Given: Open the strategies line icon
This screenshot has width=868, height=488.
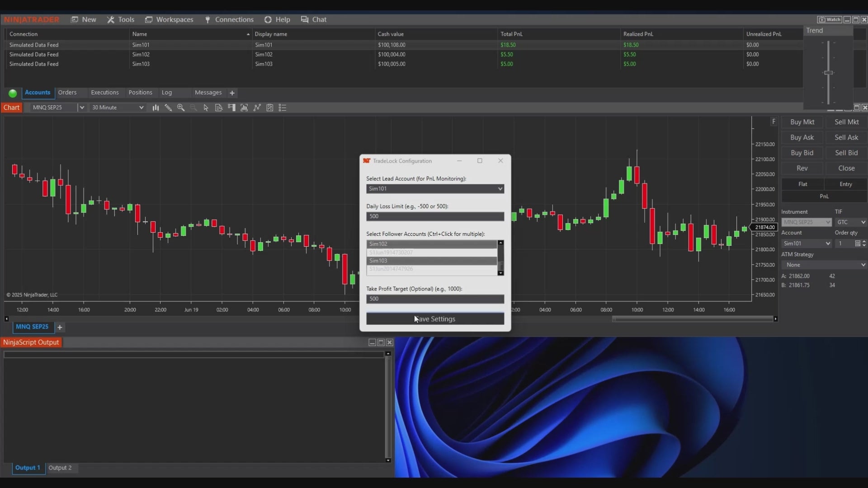Looking at the screenshot, I should pos(257,108).
